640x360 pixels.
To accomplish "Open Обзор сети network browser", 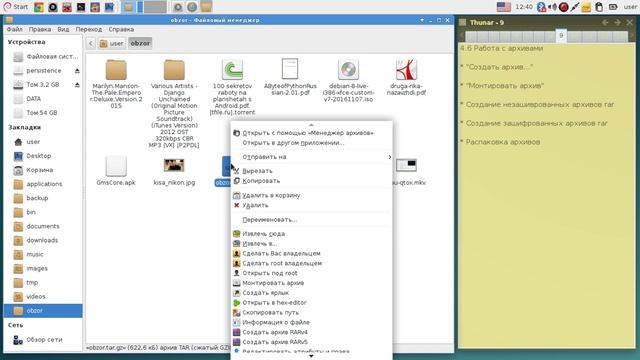I will click(43, 340).
